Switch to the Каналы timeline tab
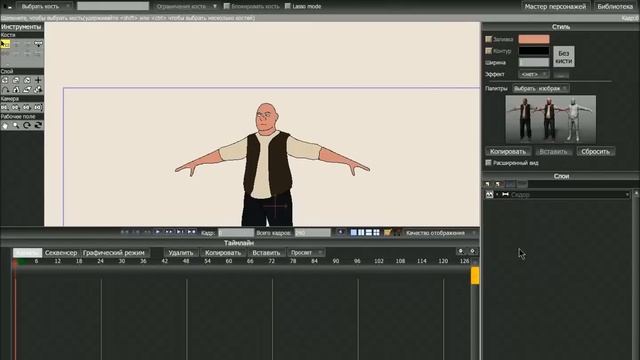This screenshot has width=640, height=360. [x=27, y=253]
